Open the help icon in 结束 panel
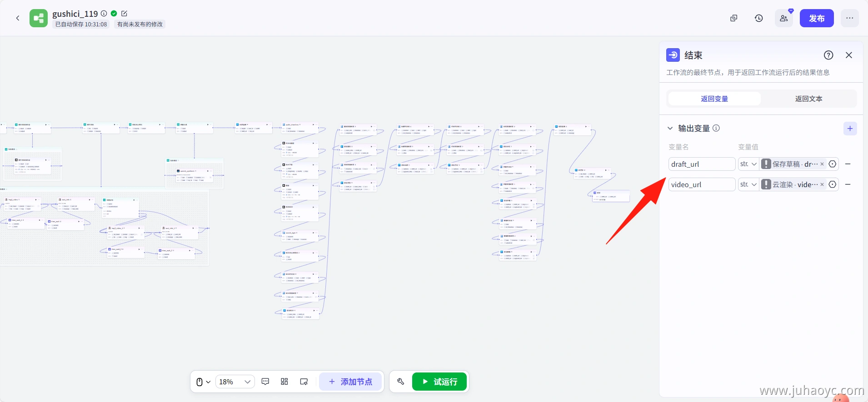 pos(828,55)
